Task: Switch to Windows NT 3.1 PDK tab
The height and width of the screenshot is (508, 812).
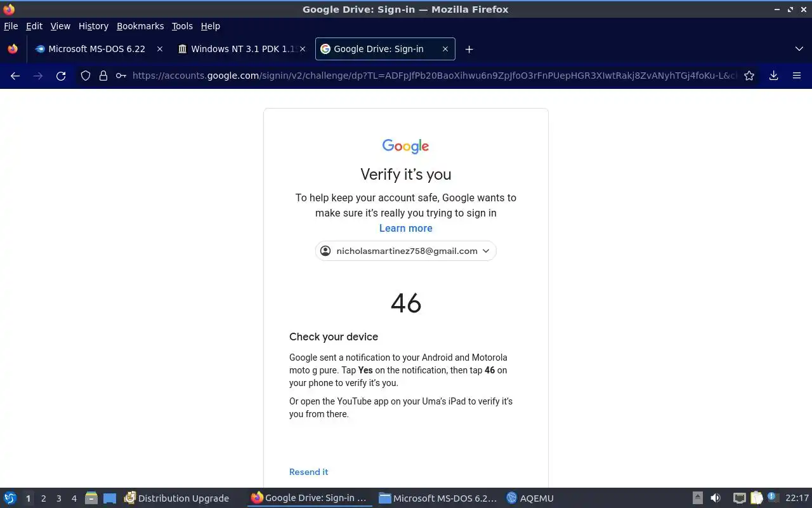Action: point(242,49)
